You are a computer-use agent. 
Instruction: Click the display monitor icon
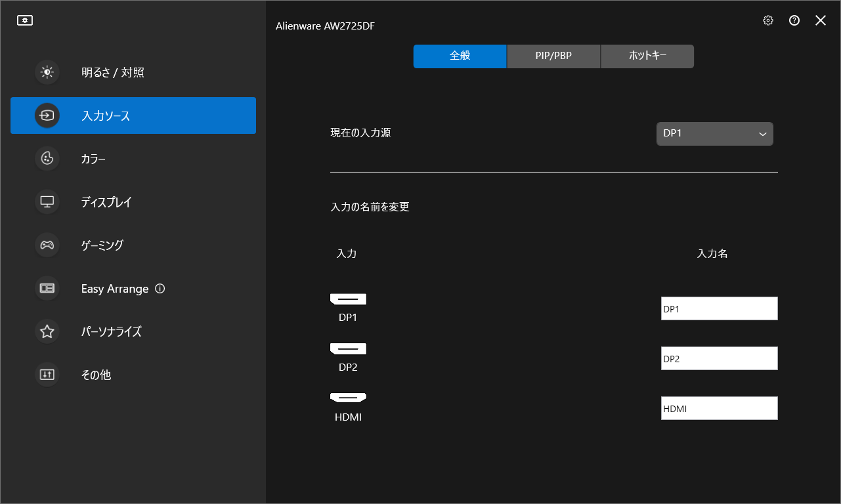[x=47, y=202]
